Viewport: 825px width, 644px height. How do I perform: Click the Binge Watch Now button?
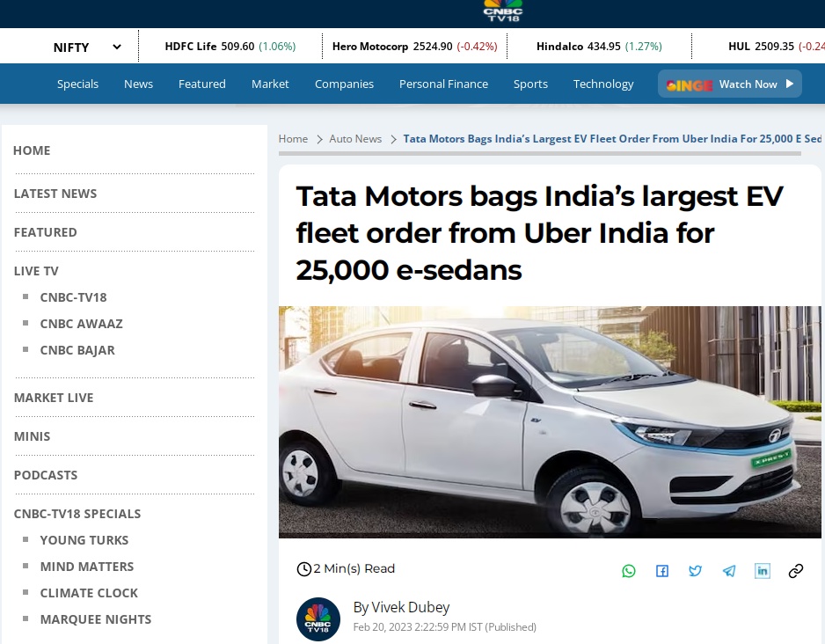point(730,84)
